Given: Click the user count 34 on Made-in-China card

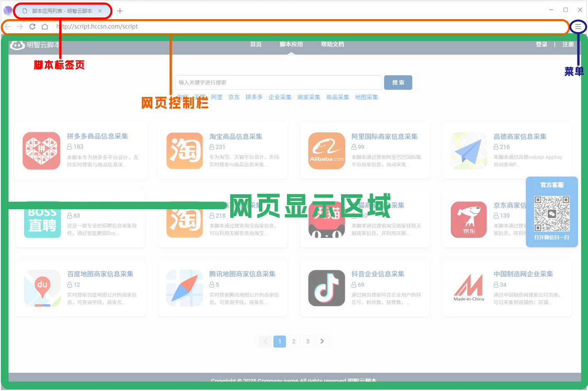Looking at the screenshot, I should (500, 285).
